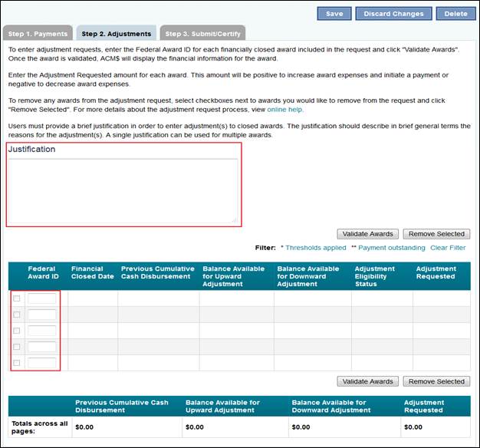Screen dimensions: 480x448
Task: Click the upper Remove Selected button
Action: click(x=436, y=234)
